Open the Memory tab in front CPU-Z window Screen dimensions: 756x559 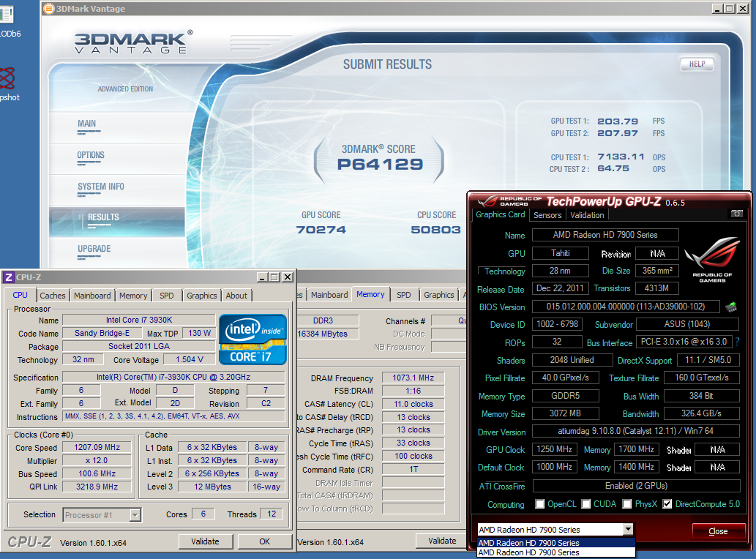click(133, 296)
